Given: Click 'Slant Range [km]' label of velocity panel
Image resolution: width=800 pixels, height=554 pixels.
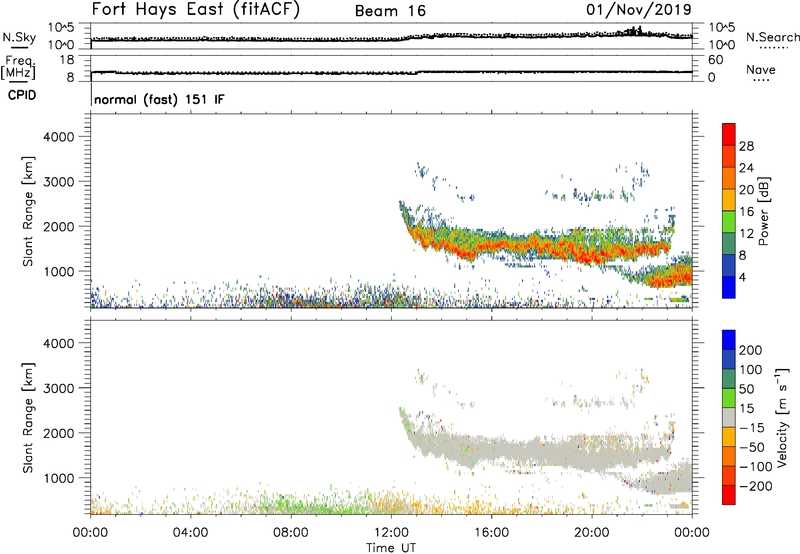Looking at the screenshot, I should [x=28, y=418].
